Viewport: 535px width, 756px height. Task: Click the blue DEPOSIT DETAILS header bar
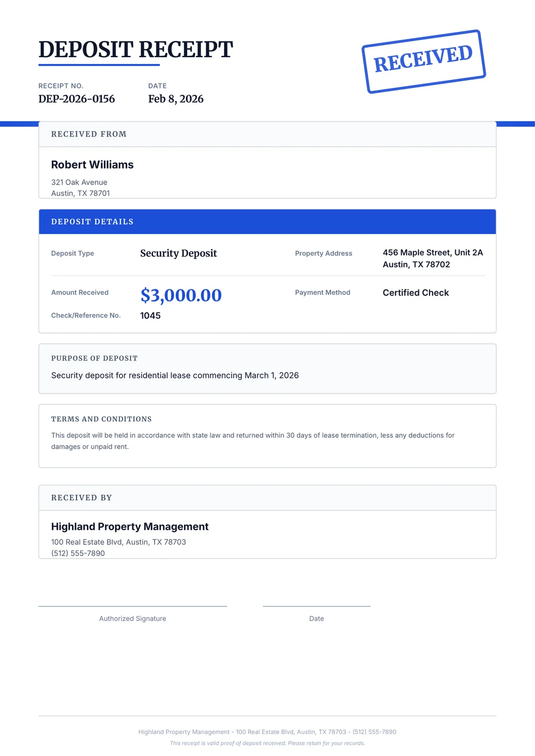tap(267, 222)
